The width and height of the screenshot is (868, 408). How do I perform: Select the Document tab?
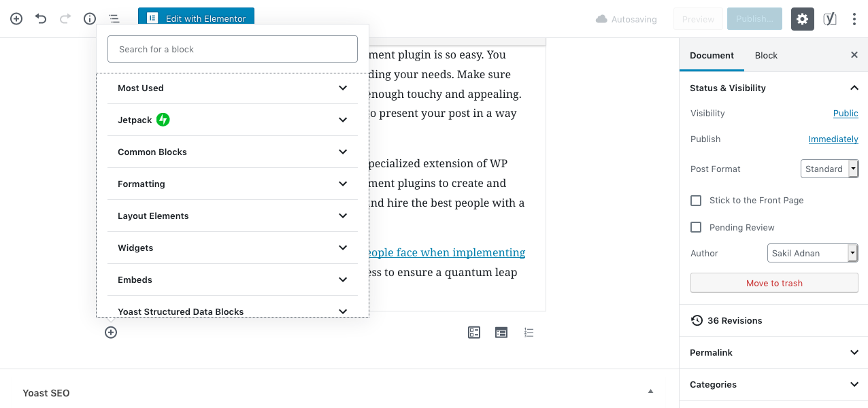pyautogui.click(x=712, y=56)
